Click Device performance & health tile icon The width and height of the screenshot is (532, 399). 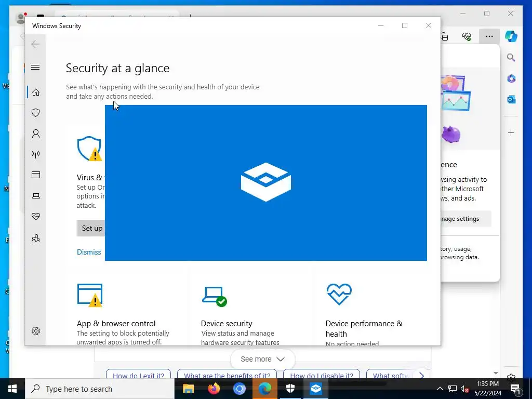click(339, 294)
